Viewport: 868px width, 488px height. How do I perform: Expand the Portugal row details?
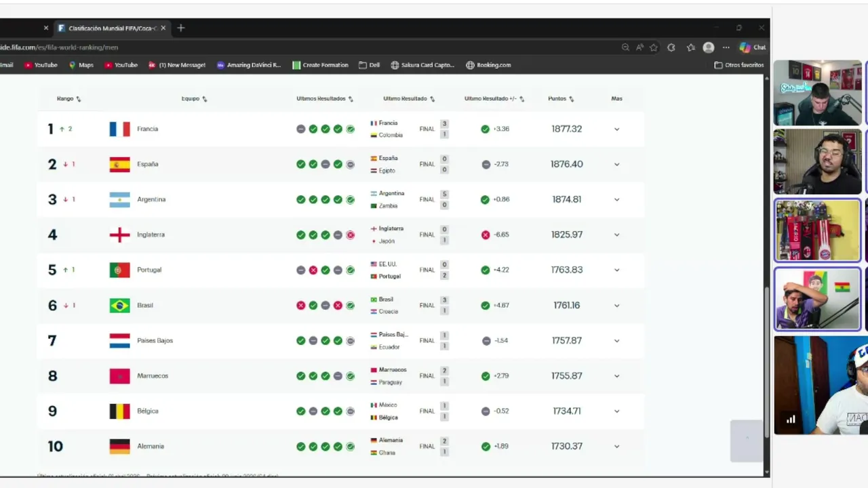coord(616,270)
